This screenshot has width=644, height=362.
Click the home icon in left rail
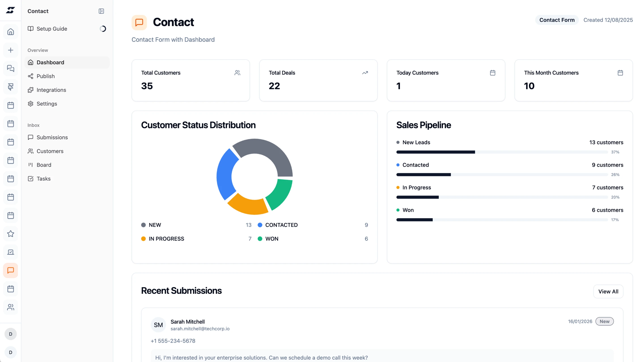click(11, 32)
